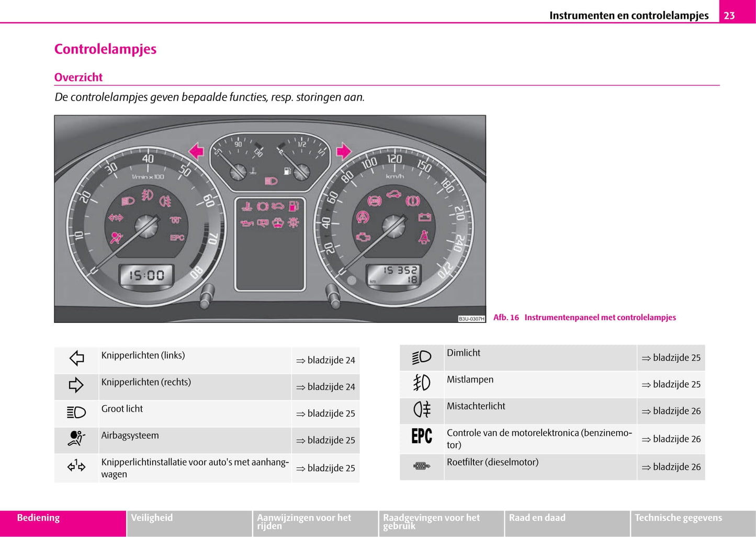Select the trailer turn signal icon
The height and width of the screenshot is (537, 756).
point(76,466)
